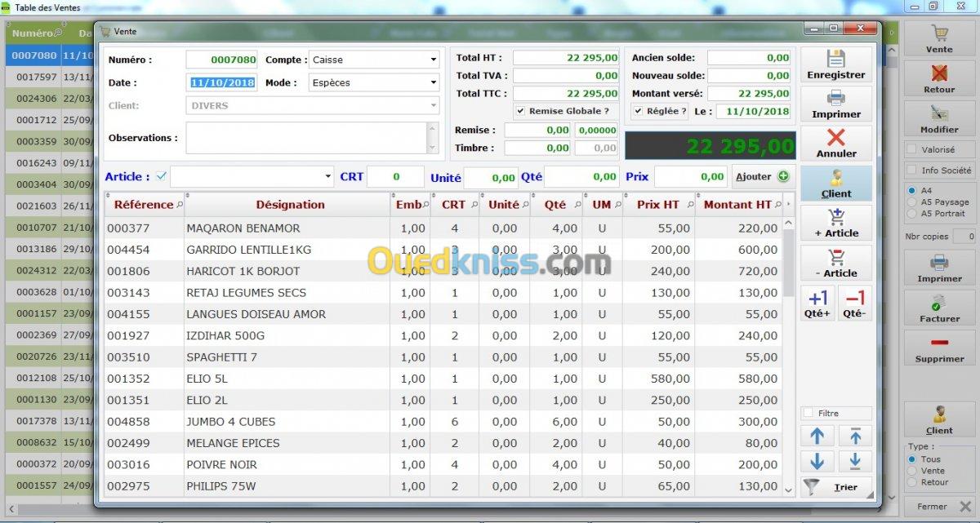The height and width of the screenshot is (523, 980).
Task: Select the A5 Paysage radio option
Action: pos(911,202)
